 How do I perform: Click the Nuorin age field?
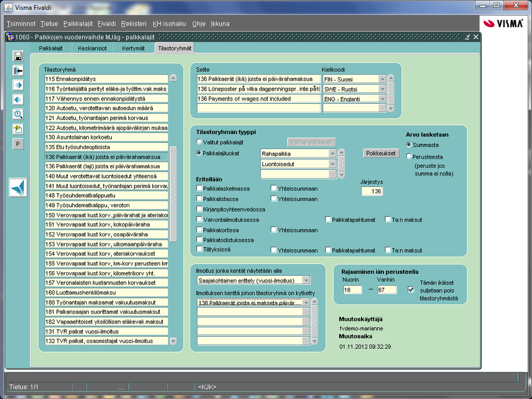click(x=353, y=289)
